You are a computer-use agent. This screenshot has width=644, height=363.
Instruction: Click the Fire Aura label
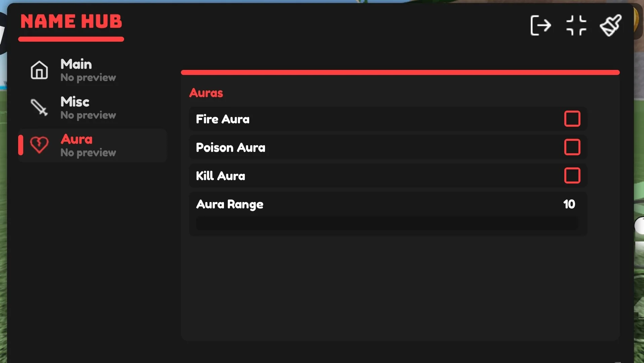click(x=223, y=119)
